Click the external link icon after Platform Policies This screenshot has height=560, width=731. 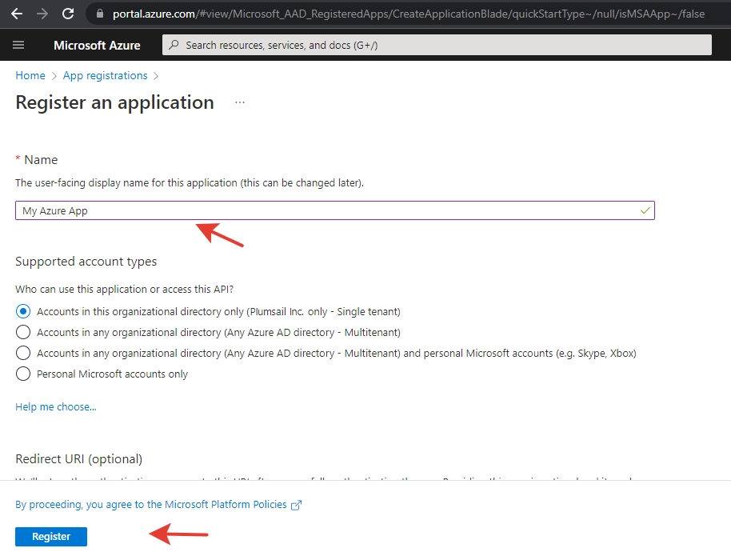pos(296,505)
